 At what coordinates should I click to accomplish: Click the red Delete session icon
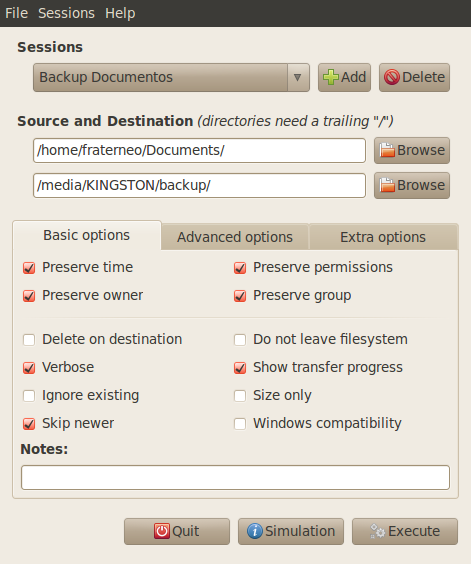[x=392, y=77]
